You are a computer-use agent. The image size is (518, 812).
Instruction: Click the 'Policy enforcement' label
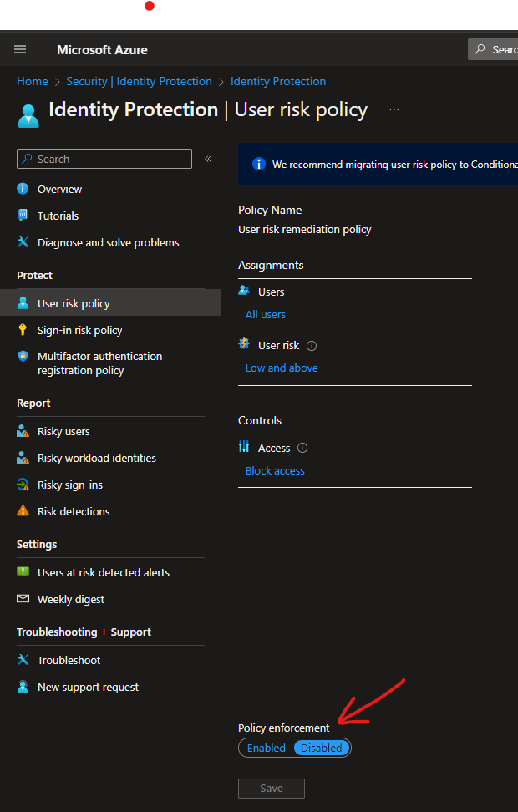pyautogui.click(x=284, y=728)
